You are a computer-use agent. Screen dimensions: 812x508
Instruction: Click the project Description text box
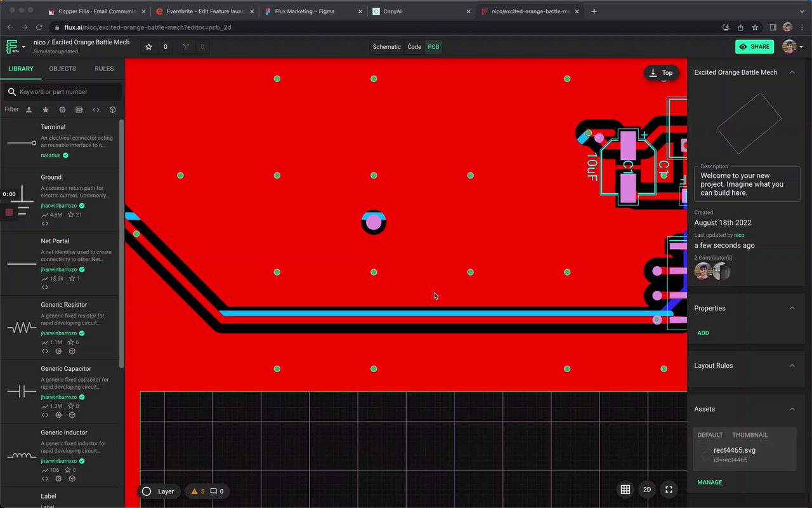click(747, 184)
